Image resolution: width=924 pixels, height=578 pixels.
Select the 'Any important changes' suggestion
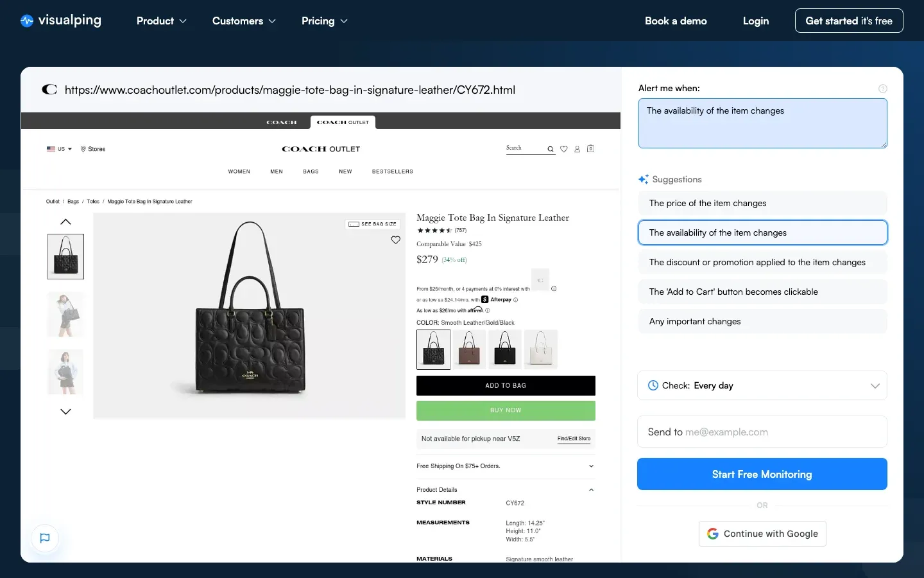click(x=763, y=321)
